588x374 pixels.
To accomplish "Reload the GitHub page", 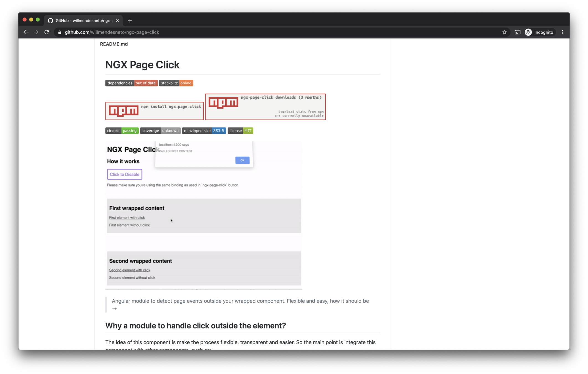I will click(47, 32).
